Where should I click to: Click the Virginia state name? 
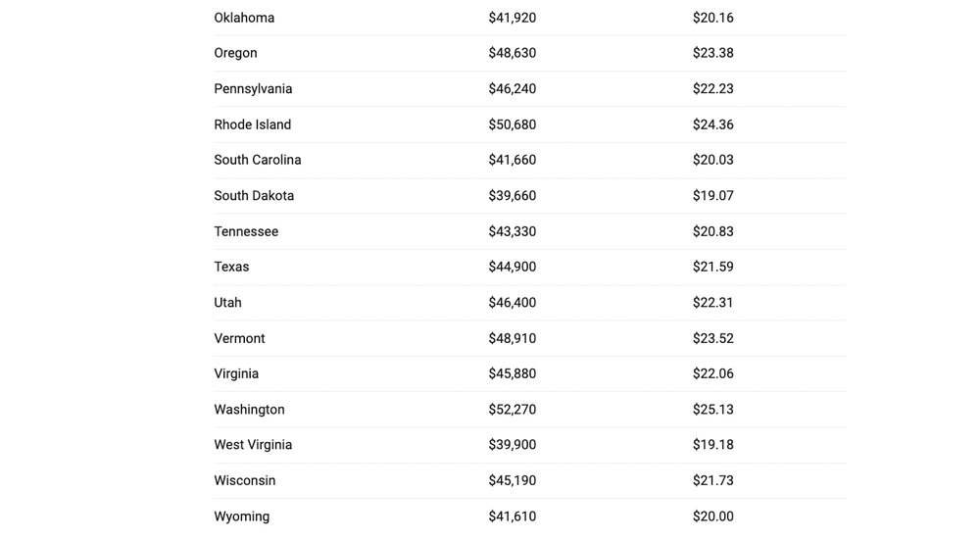coord(236,373)
